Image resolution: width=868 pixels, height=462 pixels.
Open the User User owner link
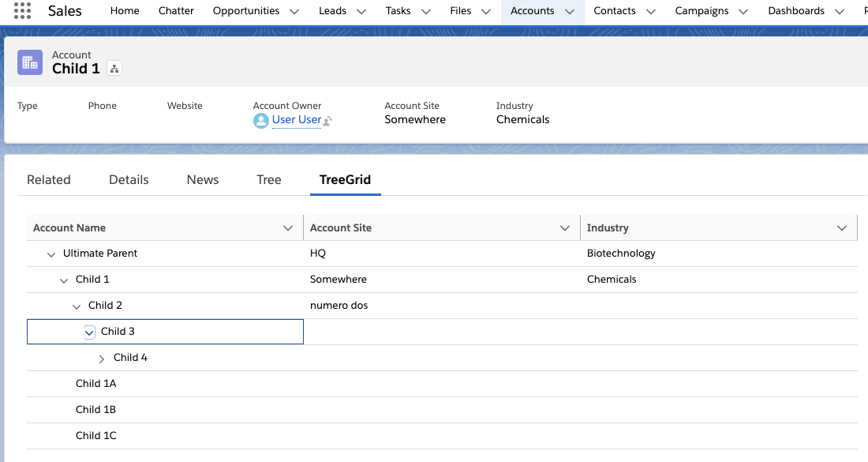[x=297, y=120]
